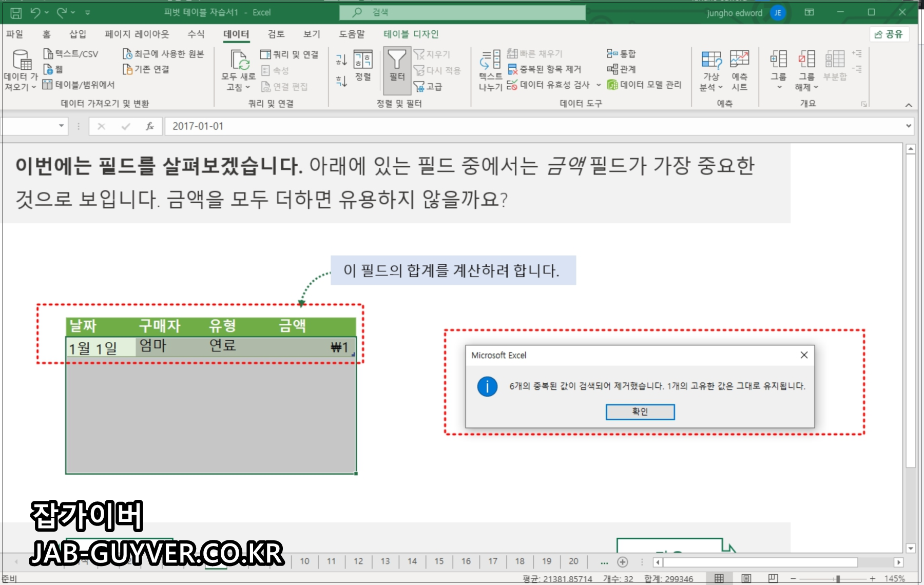Open What-If Analysis (가상 분석) menu
The image size is (924, 585).
click(x=711, y=71)
